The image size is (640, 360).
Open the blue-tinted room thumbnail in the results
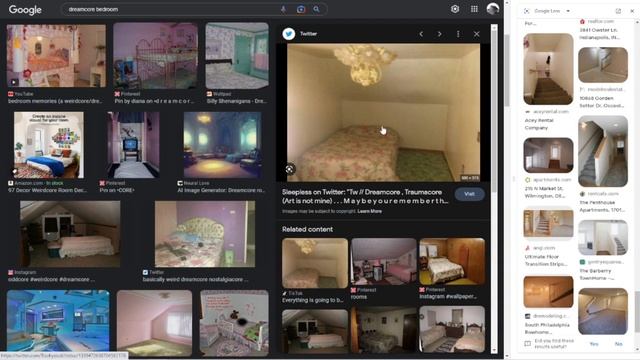point(58,323)
